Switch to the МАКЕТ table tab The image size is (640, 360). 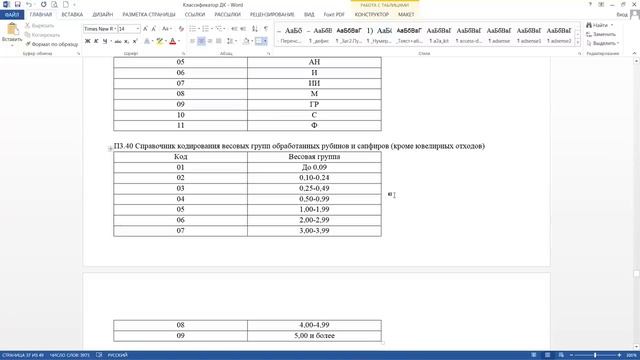click(x=406, y=15)
